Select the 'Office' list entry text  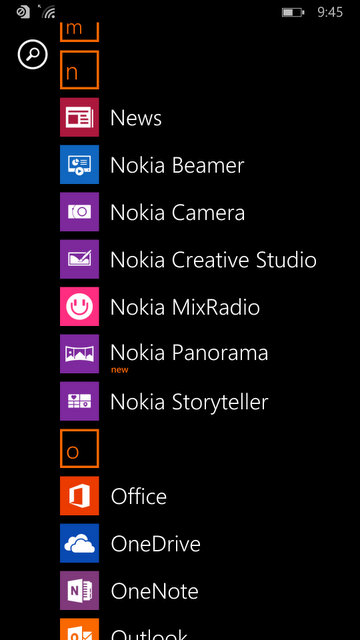139,497
